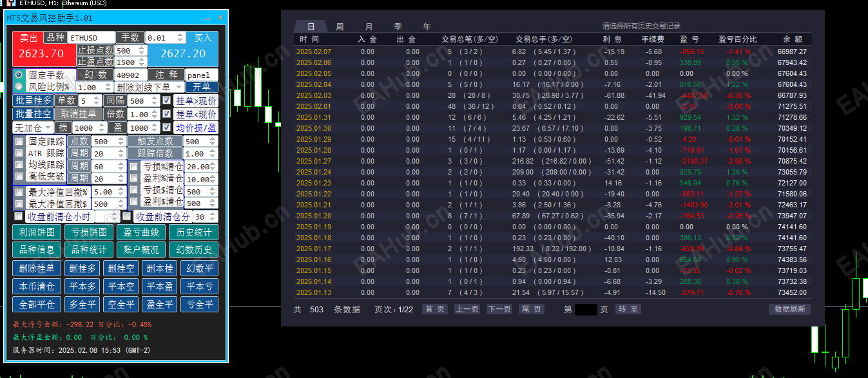Switch to the 周 (week) tab
The image size is (868, 378).
[340, 27]
